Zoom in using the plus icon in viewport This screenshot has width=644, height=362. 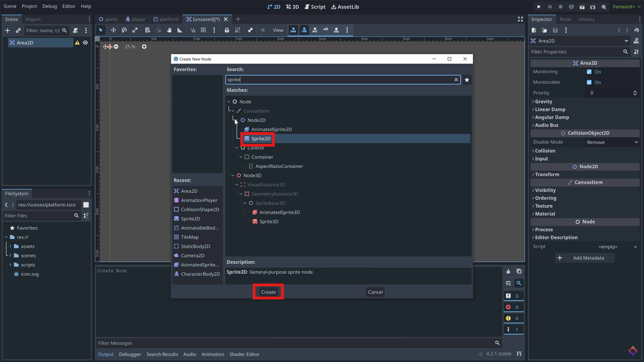tap(144, 47)
